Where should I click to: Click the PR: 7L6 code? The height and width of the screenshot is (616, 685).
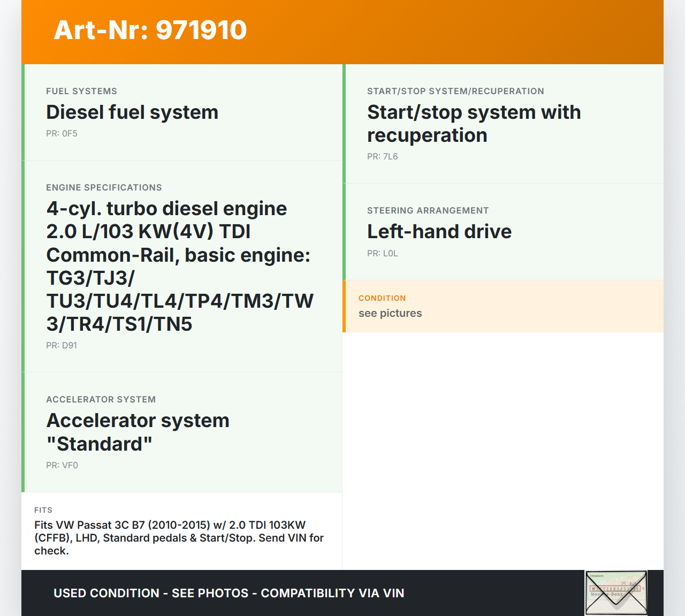tap(382, 157)
